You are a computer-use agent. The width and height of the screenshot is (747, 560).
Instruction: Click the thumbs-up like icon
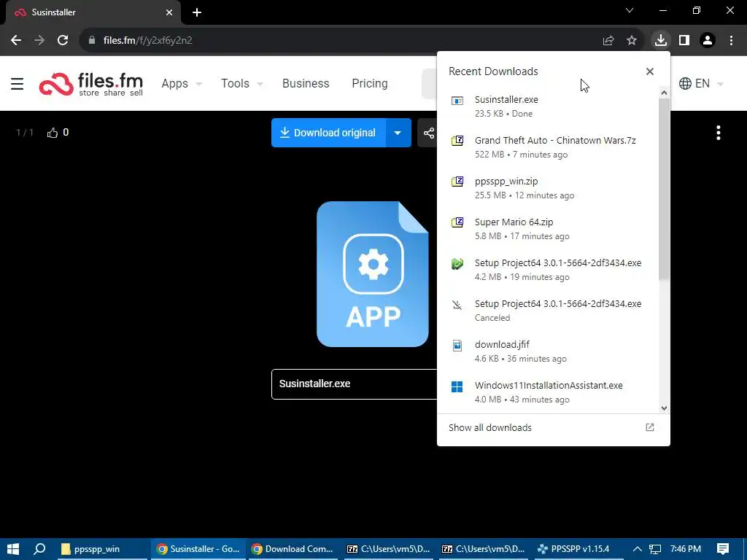[53, 133]
